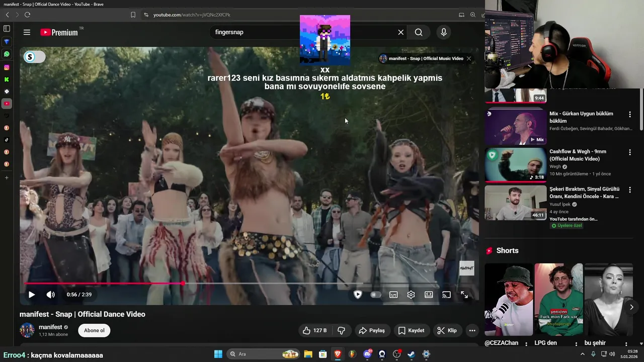644x362 pixels.
Task: Open the manifest channel name link
Action: pos(50,327)
